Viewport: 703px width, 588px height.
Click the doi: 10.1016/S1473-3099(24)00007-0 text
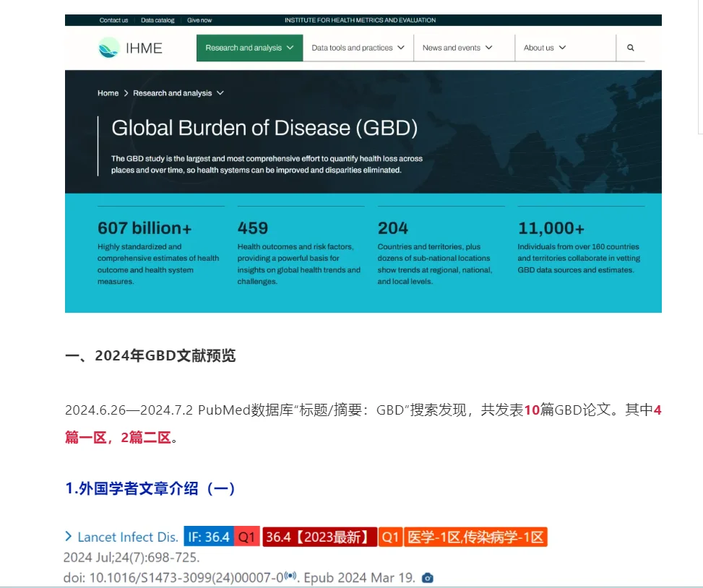coord(173,578)
